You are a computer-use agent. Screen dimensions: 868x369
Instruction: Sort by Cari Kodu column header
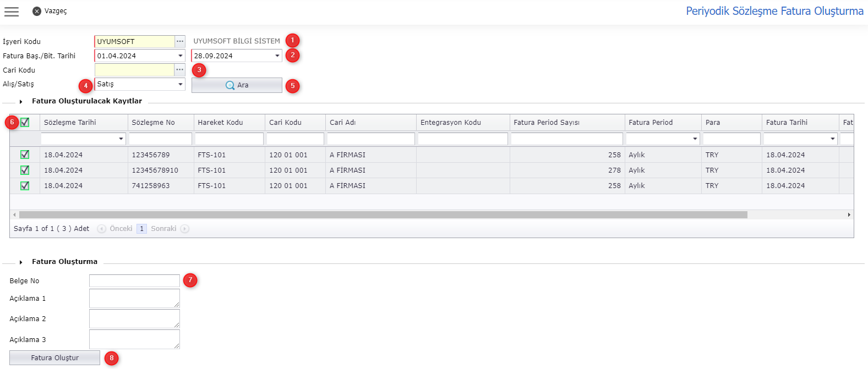coord(296,122)
